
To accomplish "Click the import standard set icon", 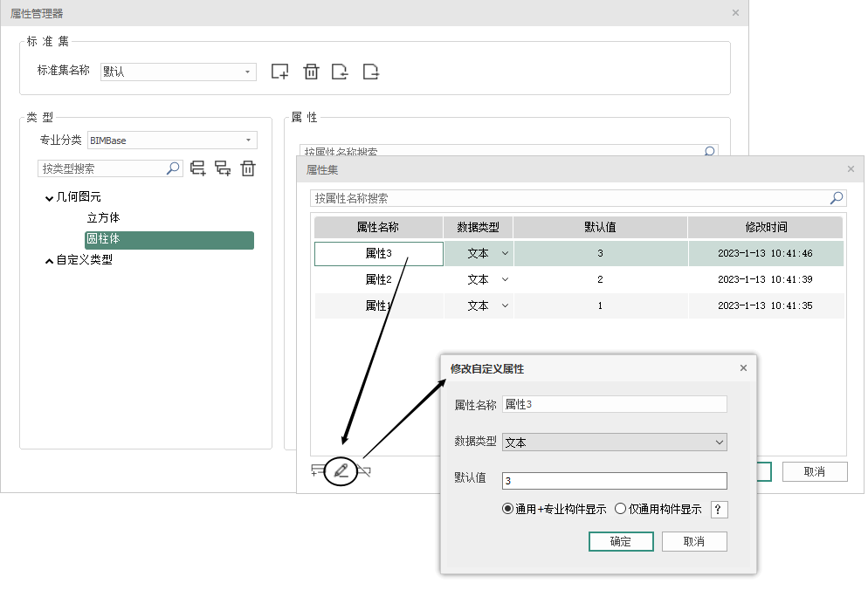I will pos(341,72).
